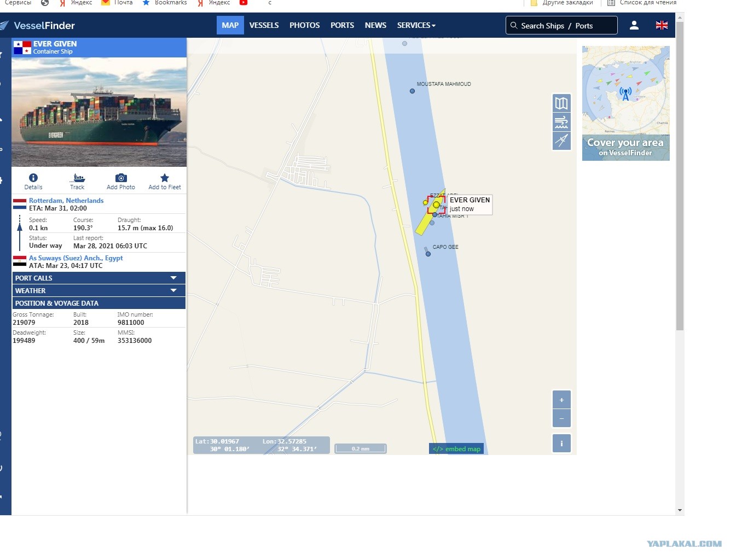Click the VesselFinder logo
Viewport: 736px width, 560px height.
coord(37,25)
